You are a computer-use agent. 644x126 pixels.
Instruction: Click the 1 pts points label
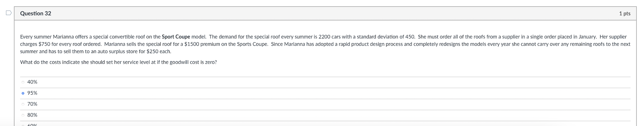pos(625,14)
